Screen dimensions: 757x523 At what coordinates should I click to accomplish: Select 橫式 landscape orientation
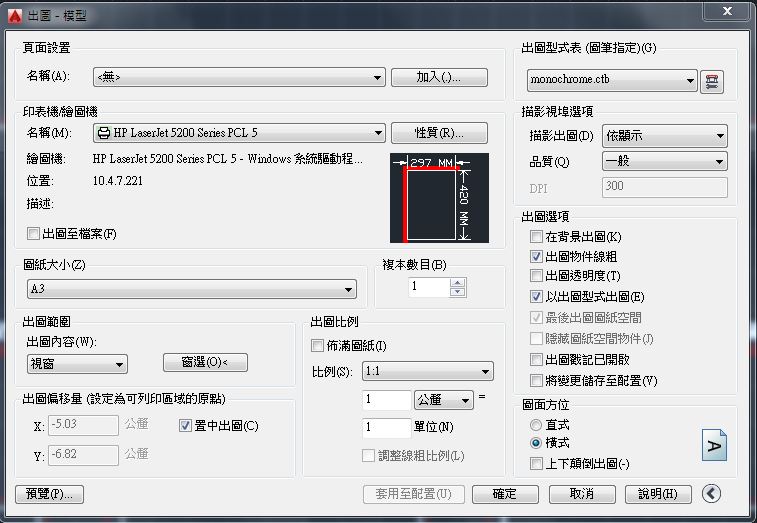pos(536,442)
